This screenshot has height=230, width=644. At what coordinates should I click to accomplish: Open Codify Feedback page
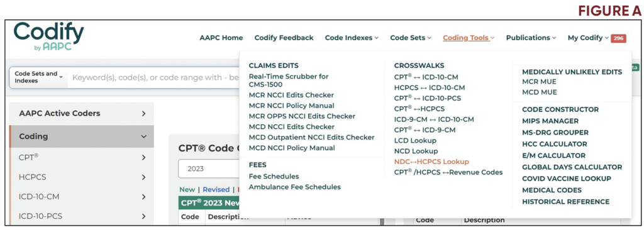(284, 38)
